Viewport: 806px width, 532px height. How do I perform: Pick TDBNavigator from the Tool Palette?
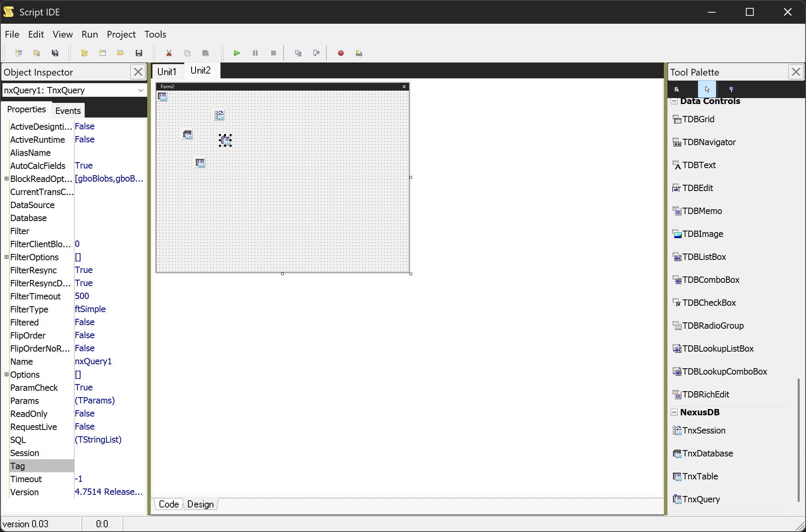click(x=704, y=142)
